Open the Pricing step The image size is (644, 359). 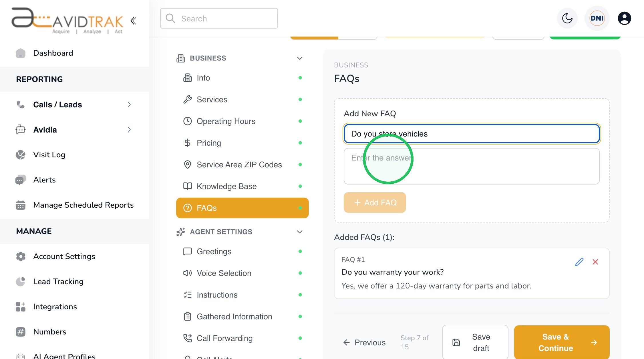[242, 143]
